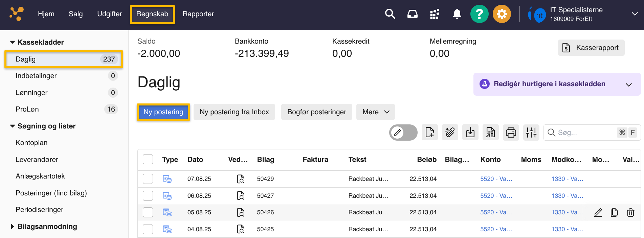Open the 5520 account link for 07.08.25
644x238 pixels.
(496, 179)
